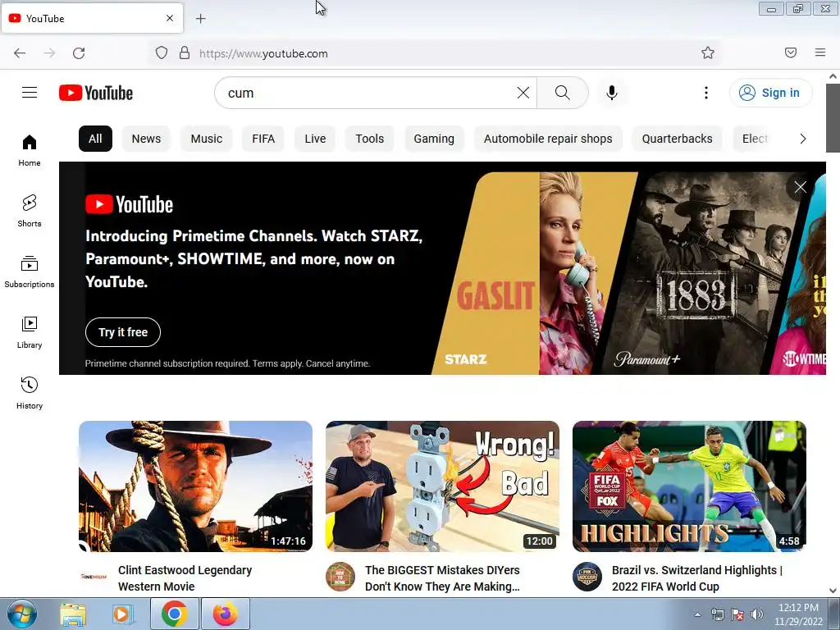This screenshot has width=840, height=630.
Task: Click the tracking protection shield icon
Action: pyautogui.click(x=162, y=53)
